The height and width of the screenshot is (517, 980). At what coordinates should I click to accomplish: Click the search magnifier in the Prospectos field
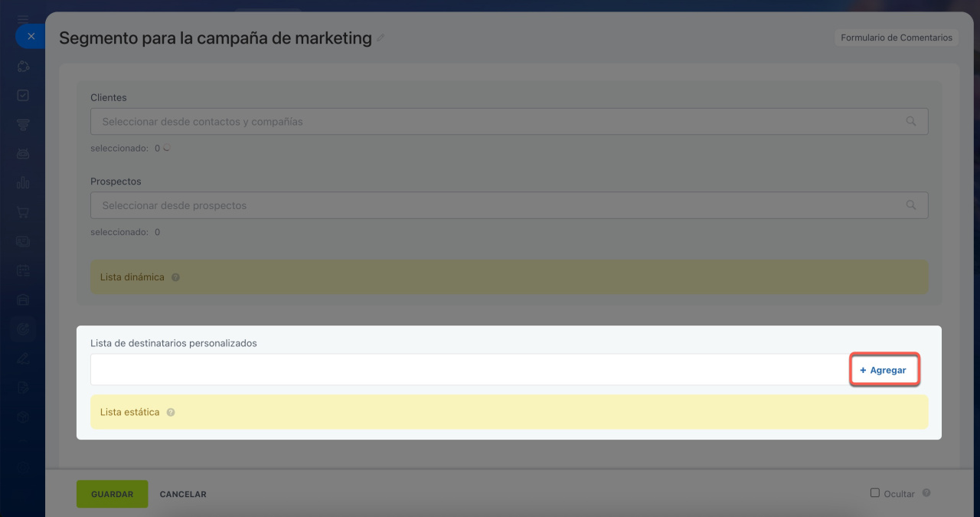(x=911, y=205)
